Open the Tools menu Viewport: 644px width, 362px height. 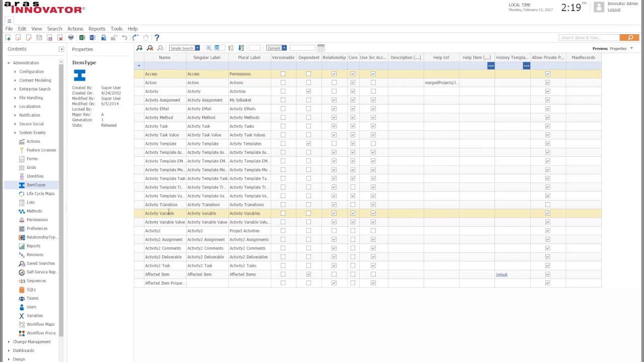click(x=116, y=29)
